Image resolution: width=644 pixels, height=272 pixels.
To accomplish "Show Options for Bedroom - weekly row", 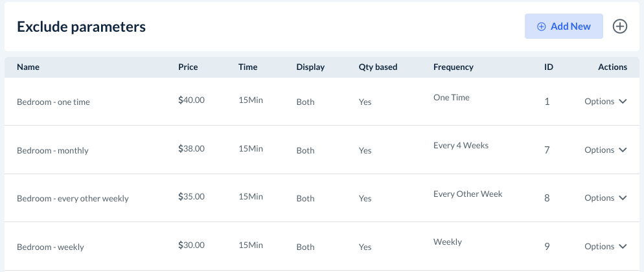I will coord(606,247).
